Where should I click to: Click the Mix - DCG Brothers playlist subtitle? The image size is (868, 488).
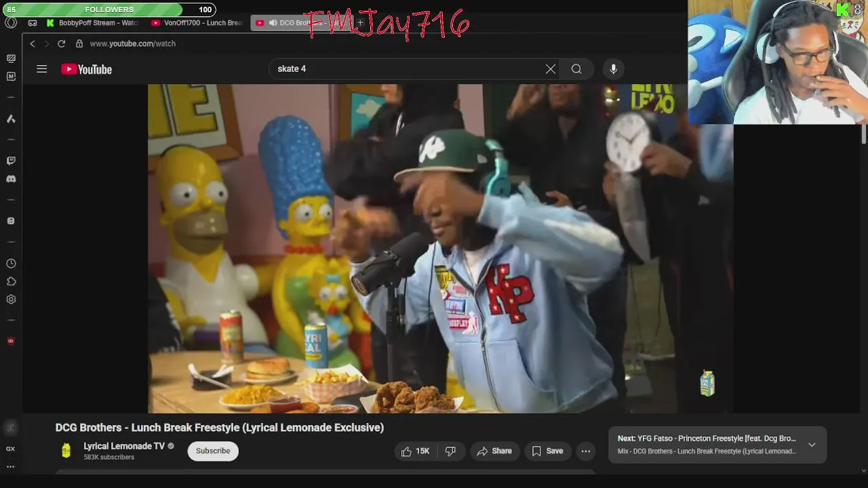tap(707, 451)
